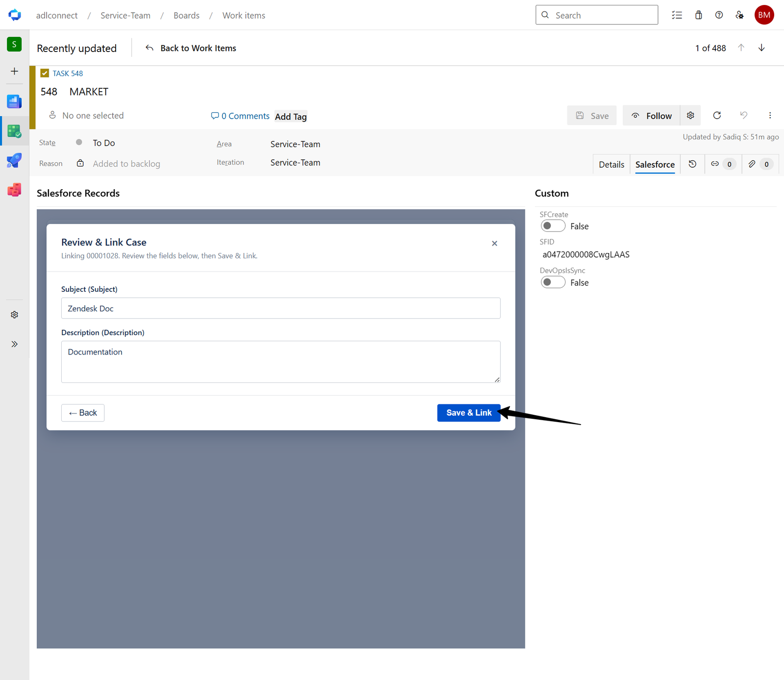Open more actions ellipsis menu

tap(770, 115)
